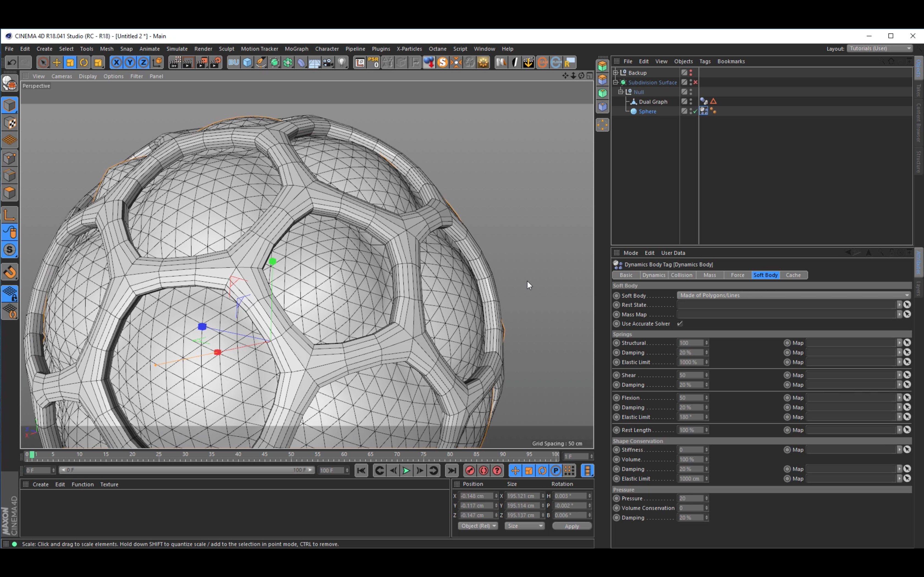Enable Polygons mode in left sidebar
924x577 pixels.
pos(10,193)
